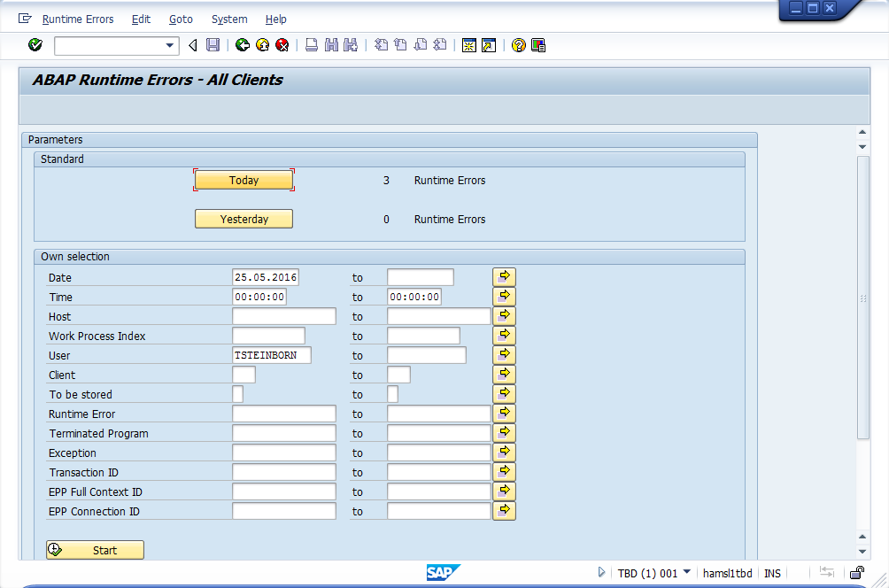Click the Save diskette icon in toolbar

click(213, 45)
